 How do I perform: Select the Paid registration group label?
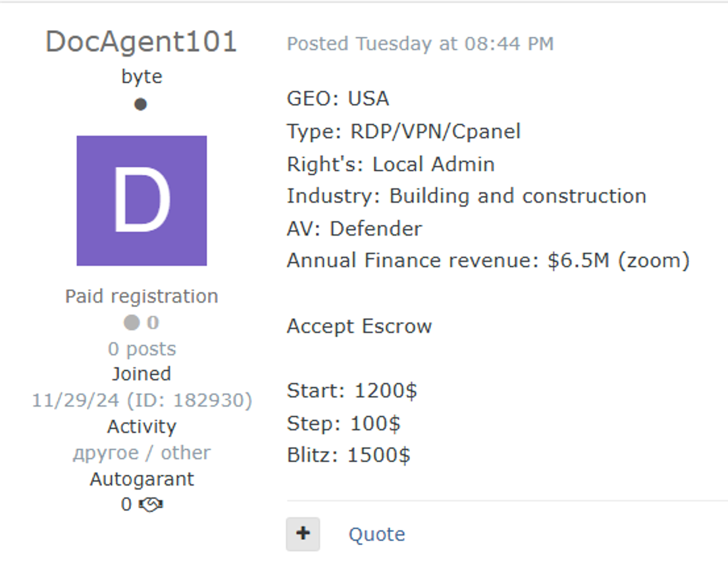pyautogui.click(x=142, y=296)
